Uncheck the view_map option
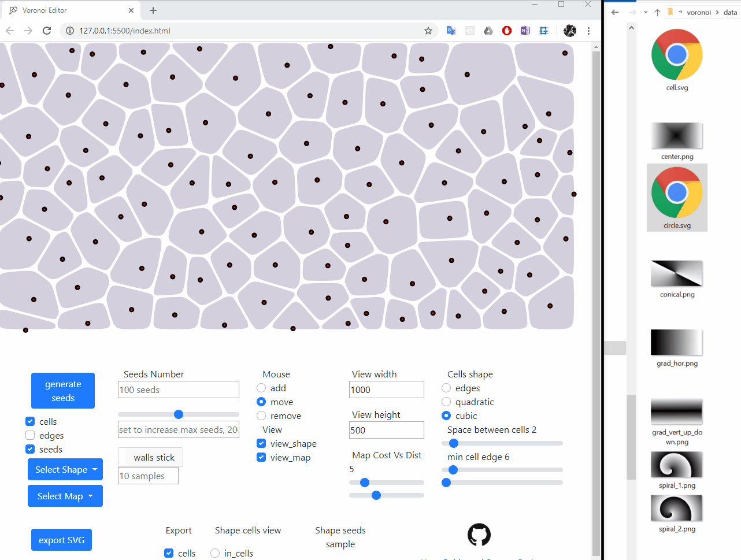The width and height of the screenshot is (741, 560). [261, 457]
